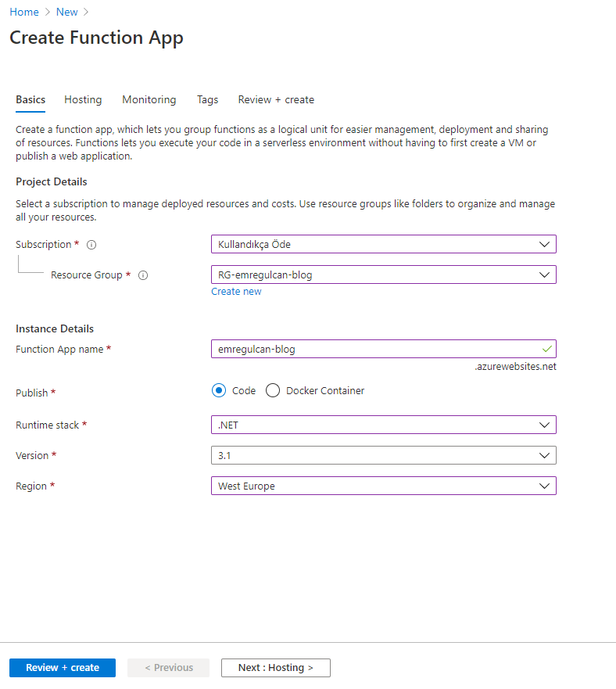Expand the Resource Group dropdown
The height and width of the screenshot is (689, 616).
coord(384,275)
